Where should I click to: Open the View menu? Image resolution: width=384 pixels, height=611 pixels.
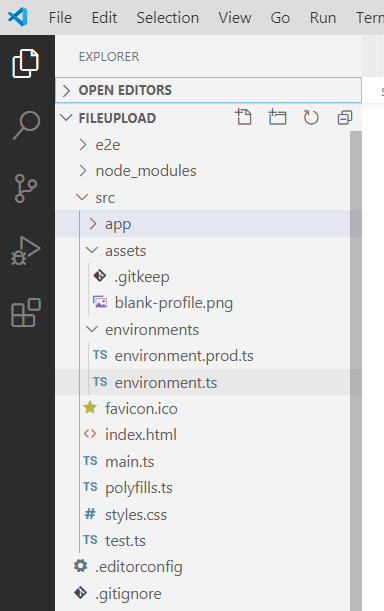point(235,18)
